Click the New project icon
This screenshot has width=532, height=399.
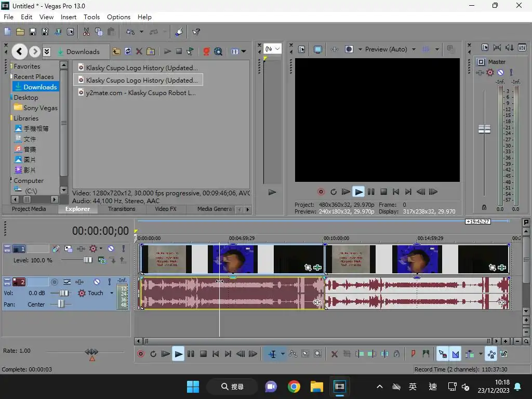7,32
